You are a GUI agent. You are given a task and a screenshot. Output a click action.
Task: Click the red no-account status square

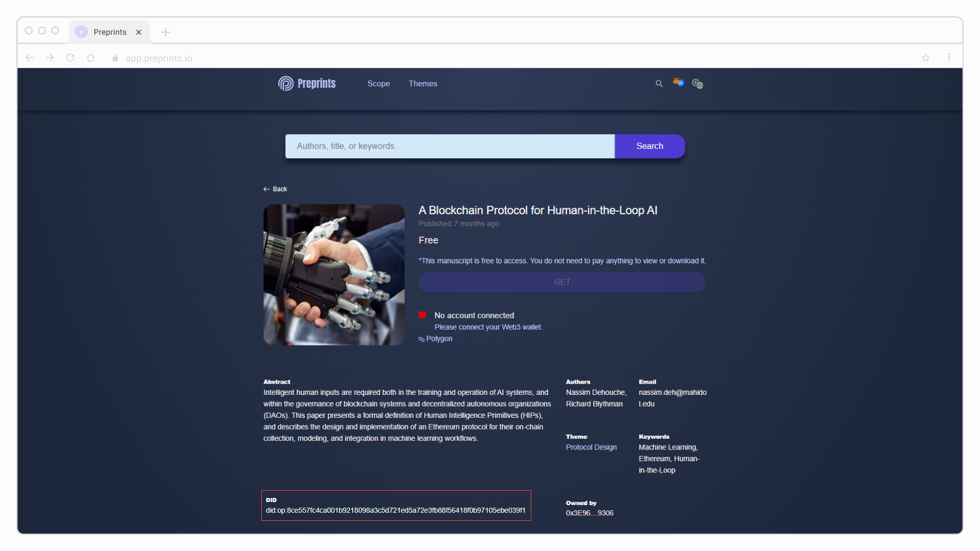click(x=423, y=315)
